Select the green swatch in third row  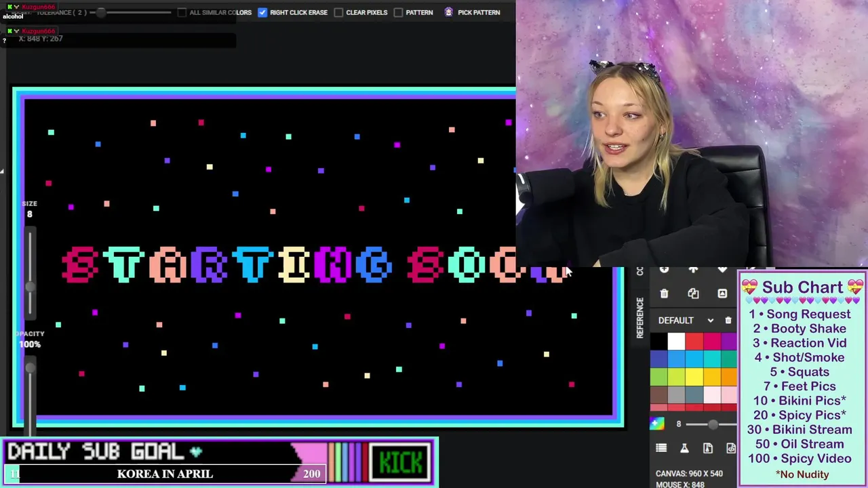658,377
